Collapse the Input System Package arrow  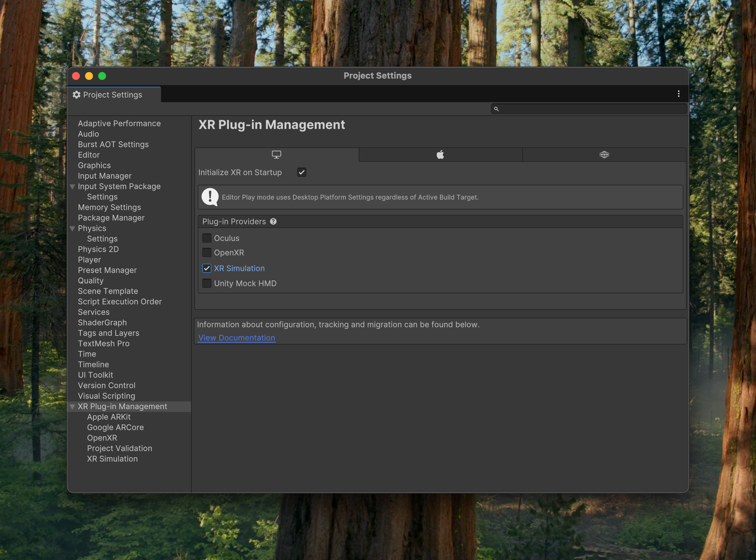coord(72,186)
